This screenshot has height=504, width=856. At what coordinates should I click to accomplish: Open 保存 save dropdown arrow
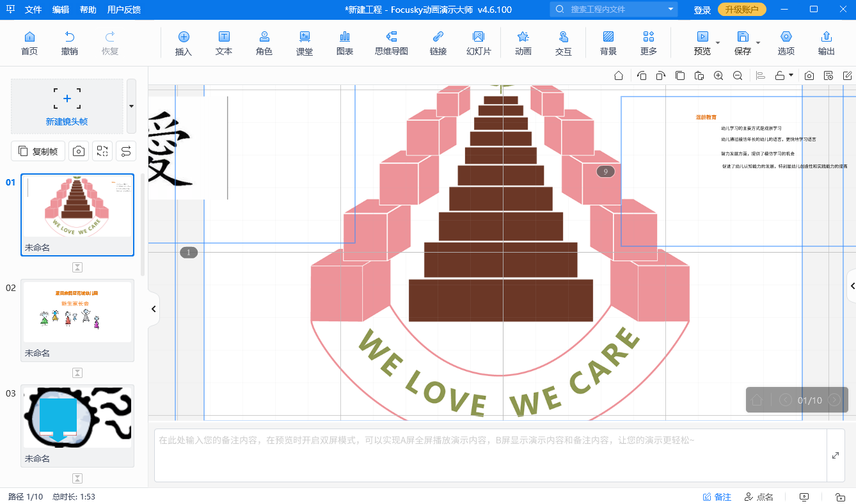pyautogui.click(x=758, y=43)
